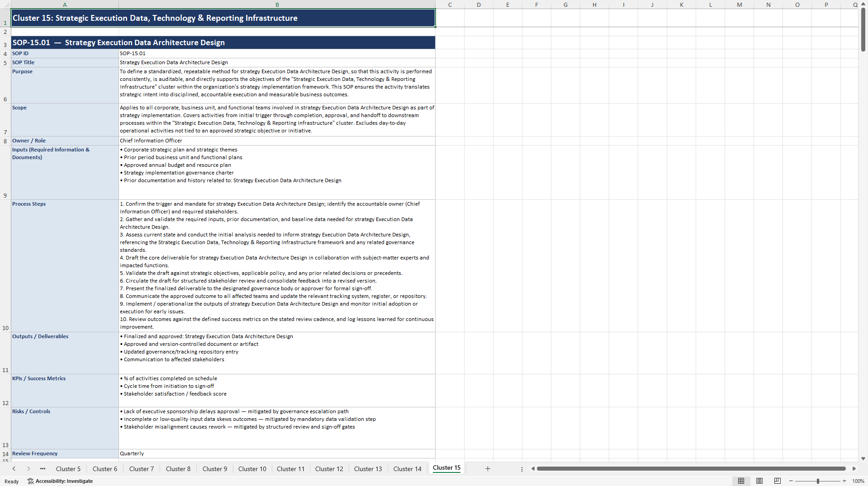
Task: Click Accessibility: Investigate status
Action: tap(60, 481)
